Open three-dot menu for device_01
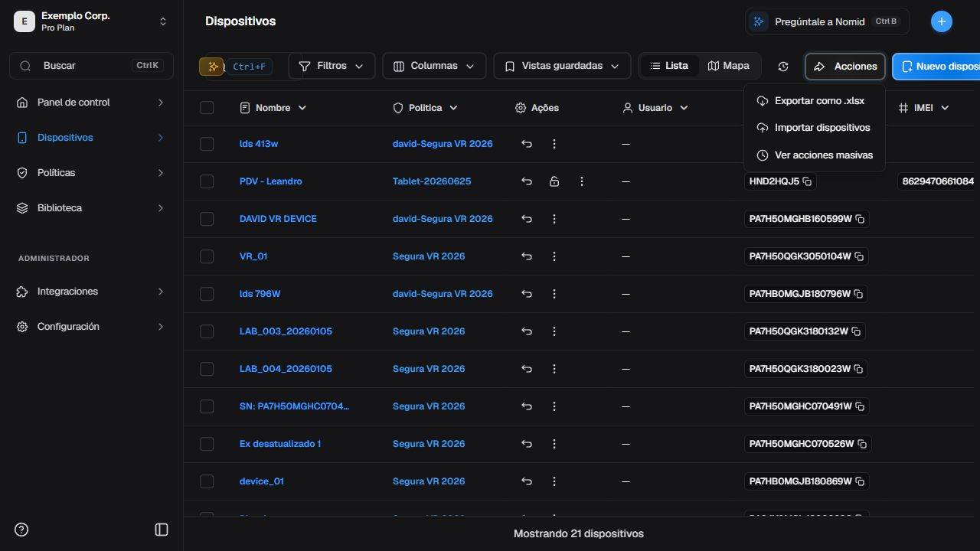This screenshot has height=551, width=980. pos(554,481)
